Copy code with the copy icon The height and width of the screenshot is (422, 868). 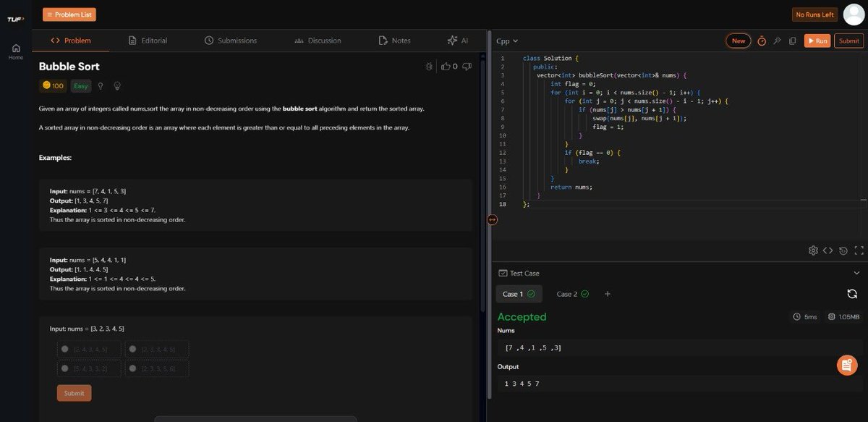click(793, 41)
